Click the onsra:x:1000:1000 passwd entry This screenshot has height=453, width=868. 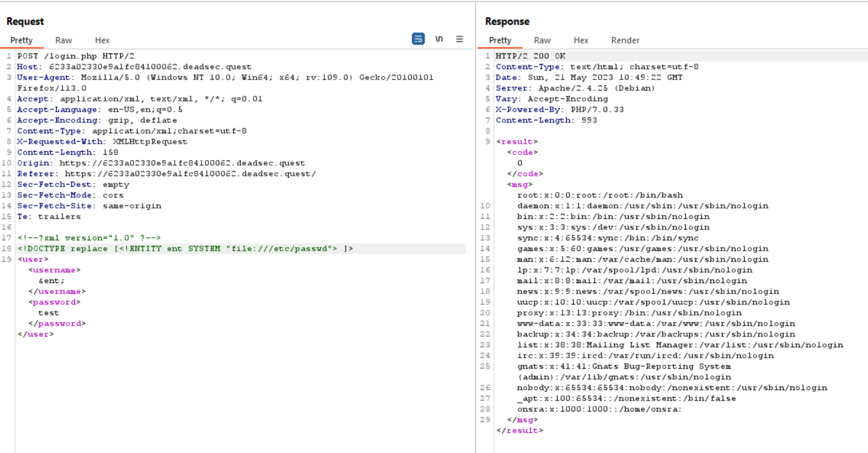tap(600, 409)
